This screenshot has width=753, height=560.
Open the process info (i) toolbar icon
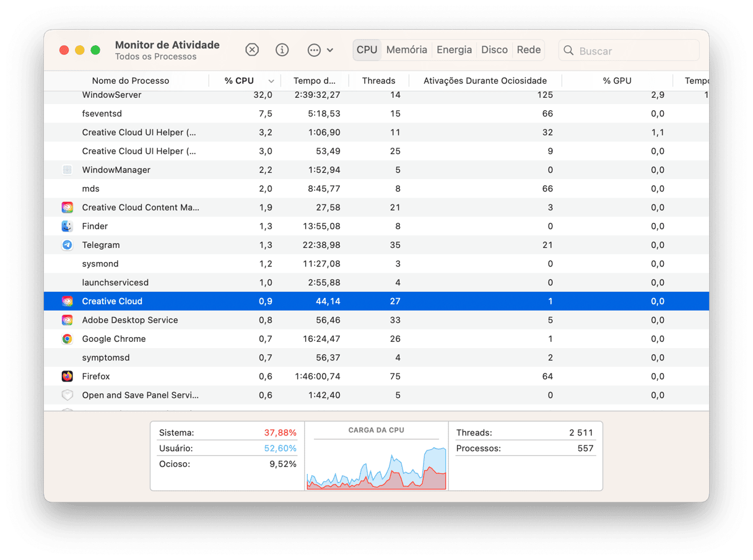click(x=282, y=50)
